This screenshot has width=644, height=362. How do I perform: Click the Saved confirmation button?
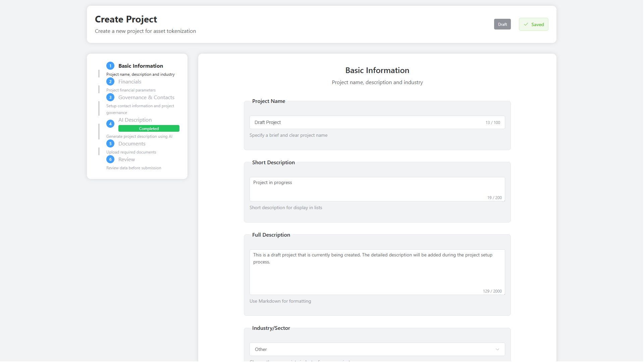(533, 24)
